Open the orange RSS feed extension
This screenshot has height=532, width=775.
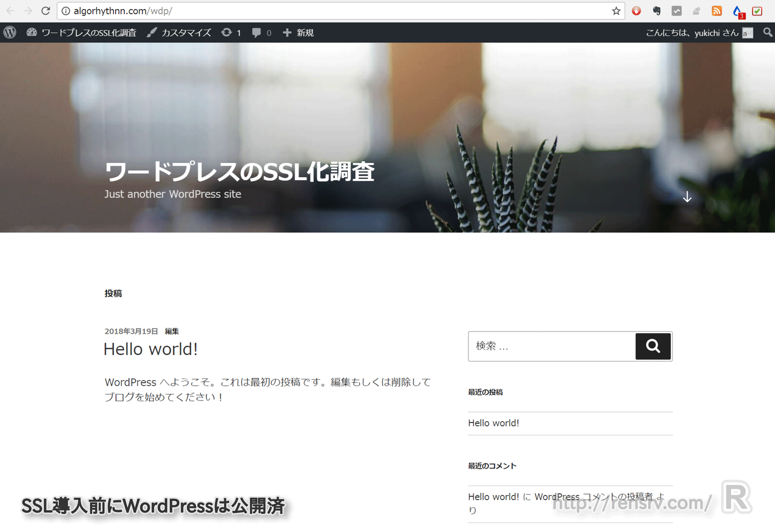pyautogui.click(x=716, y=11)
